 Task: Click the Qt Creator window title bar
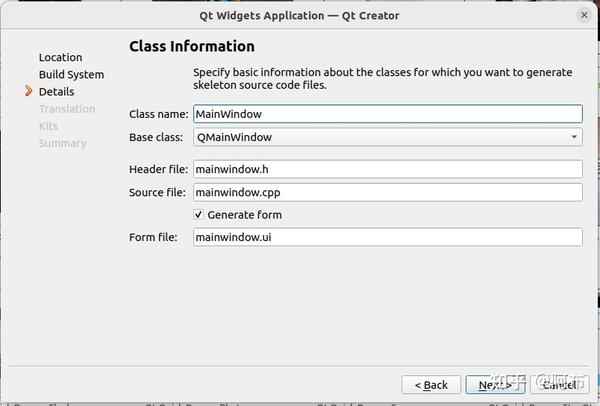click(300, 15)
